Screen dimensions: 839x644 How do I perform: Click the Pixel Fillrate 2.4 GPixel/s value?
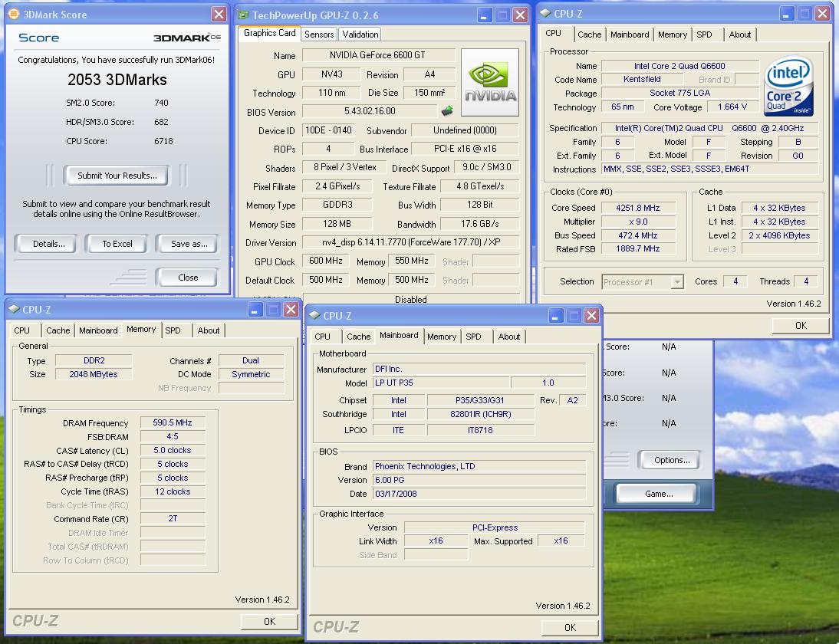pyautogui.click(x=337, y=186)
